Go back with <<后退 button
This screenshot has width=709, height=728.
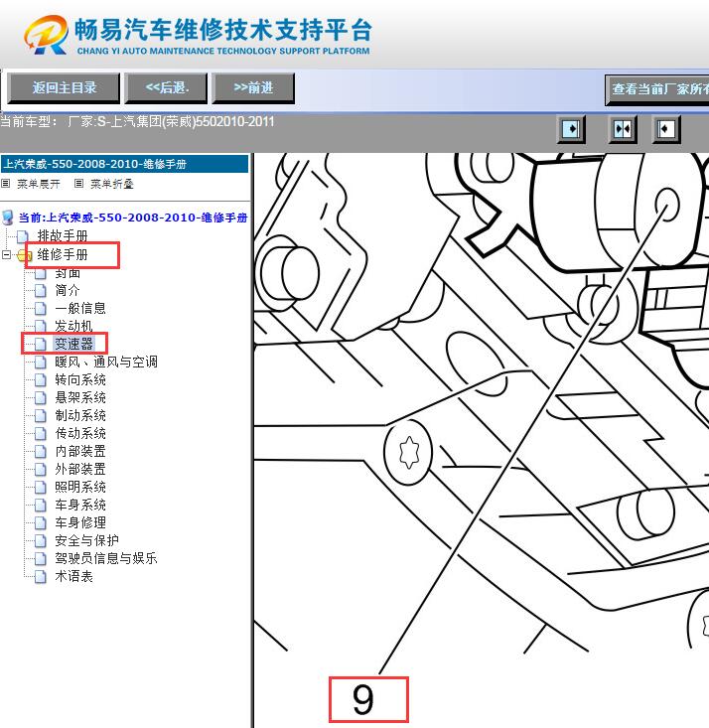[166, 88]
